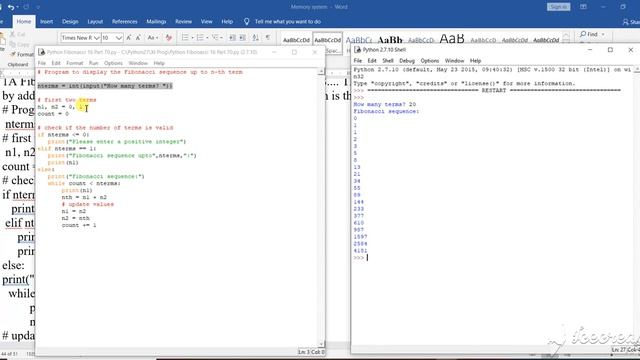The height and width of the screenshot is (360, 640).
Task: Click the Sort icon in the ribbon
Action: coord(256,38)
